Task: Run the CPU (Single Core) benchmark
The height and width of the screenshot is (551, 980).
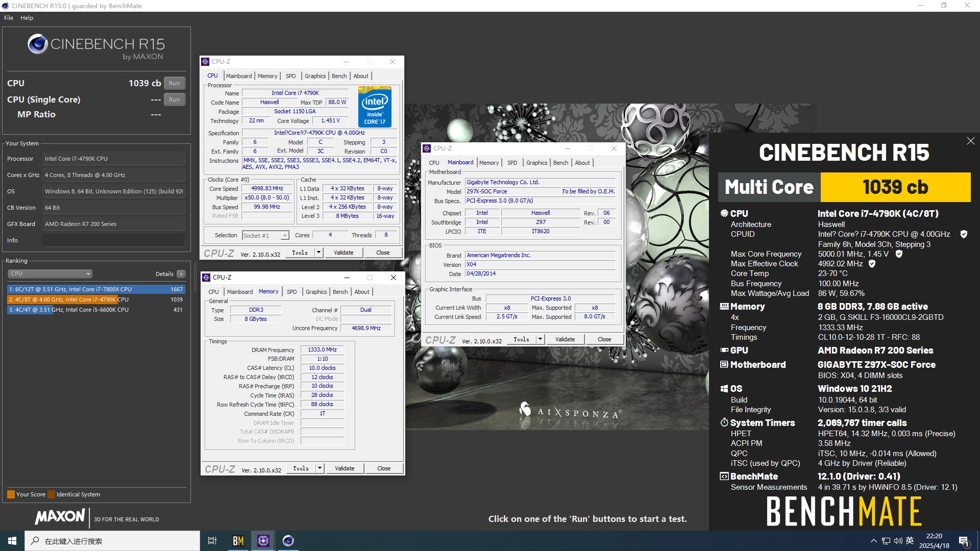Action: point(175,99)
